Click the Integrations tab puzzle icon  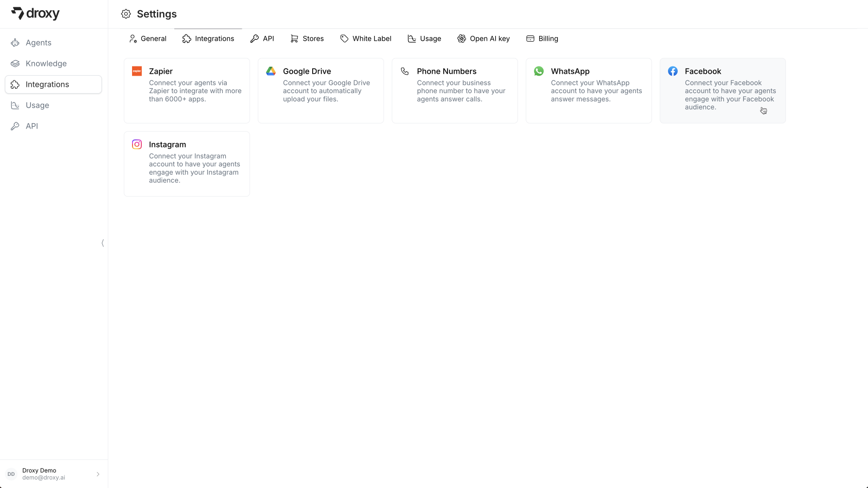pyautogui.click(x=187, y=39)
